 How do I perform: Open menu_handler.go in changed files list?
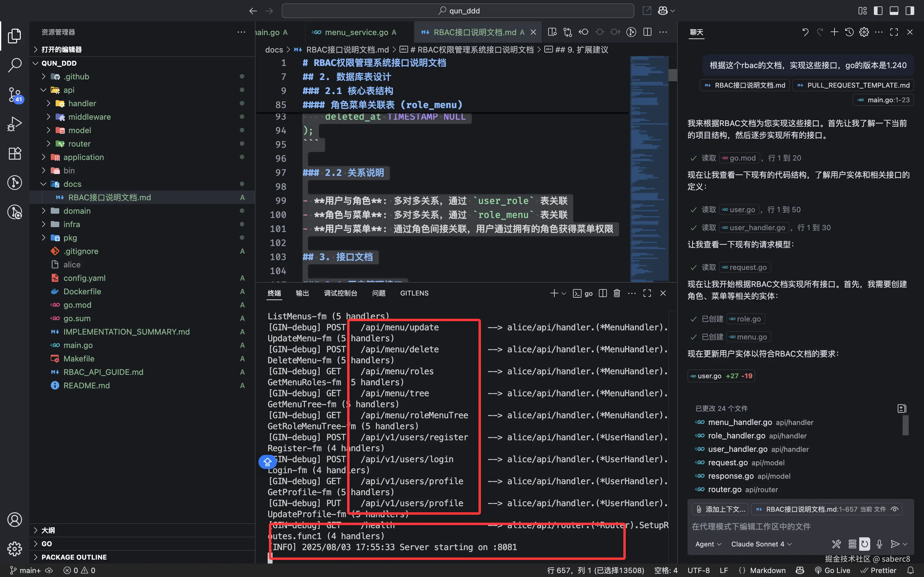click(739, 422)
